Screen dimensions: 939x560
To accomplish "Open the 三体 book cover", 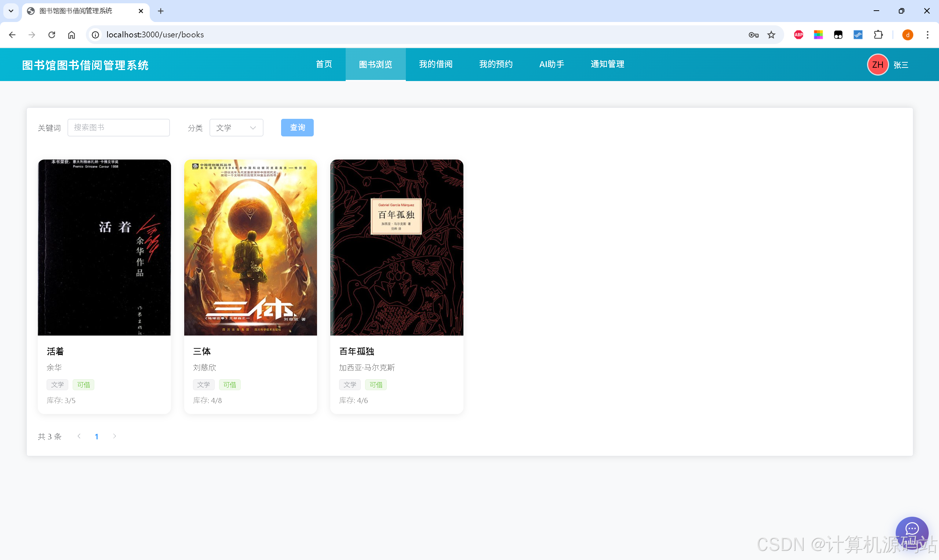I will (x=250, y=247).
